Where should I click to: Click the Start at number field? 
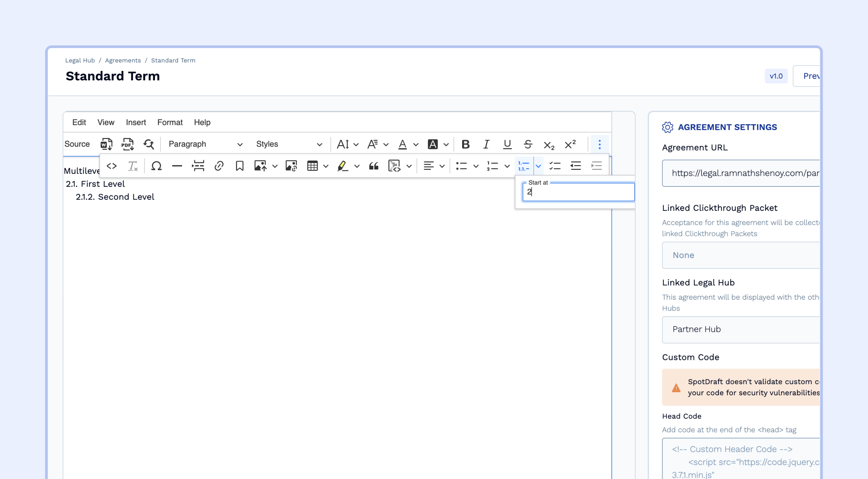pos(578,192)
